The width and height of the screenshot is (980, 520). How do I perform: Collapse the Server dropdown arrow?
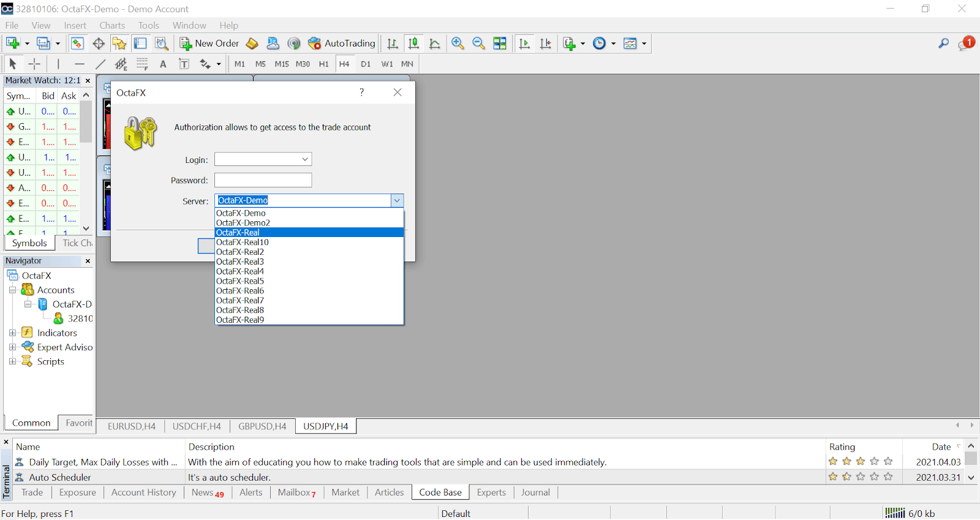pyautogui.click(x=397, y=200)
